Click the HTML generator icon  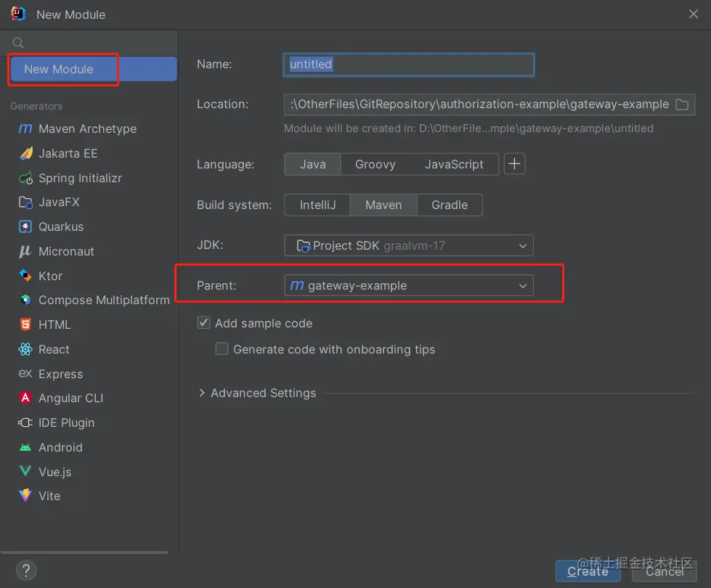[x=25, y=324]
